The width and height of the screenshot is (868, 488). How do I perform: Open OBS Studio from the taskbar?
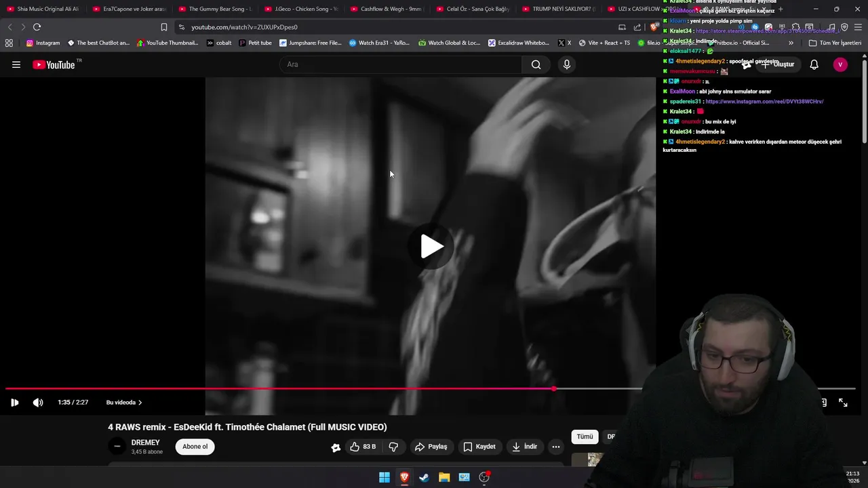[x=484, y=477]
